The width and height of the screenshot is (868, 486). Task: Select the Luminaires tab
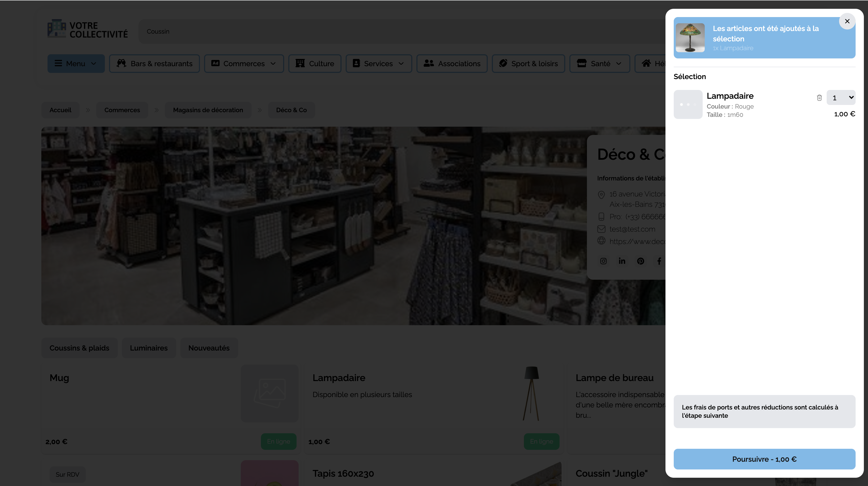click(149, 348)
